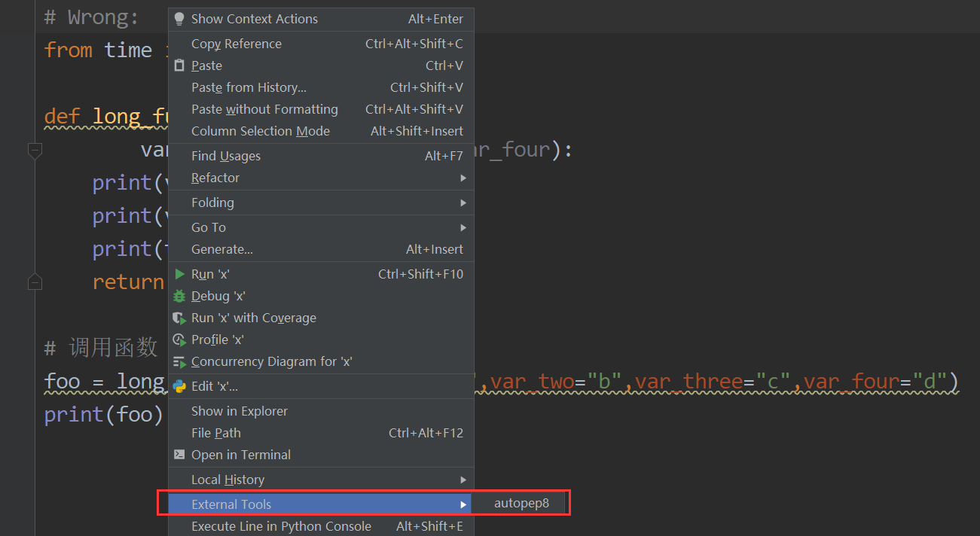Click the 'return' keyword in editor
This screenshot has height=536, width=980.
[128, 282]
